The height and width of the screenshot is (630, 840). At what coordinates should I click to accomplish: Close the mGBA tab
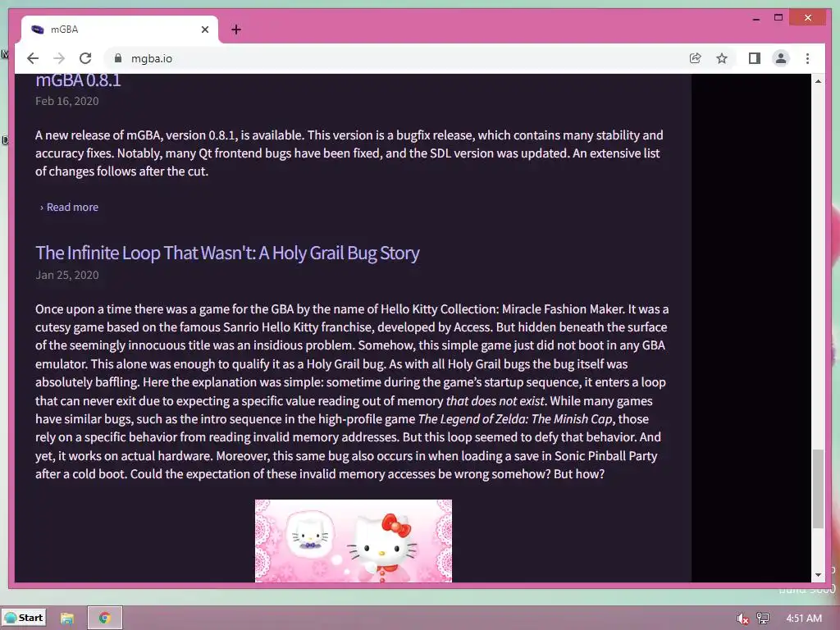coord(204,30)
